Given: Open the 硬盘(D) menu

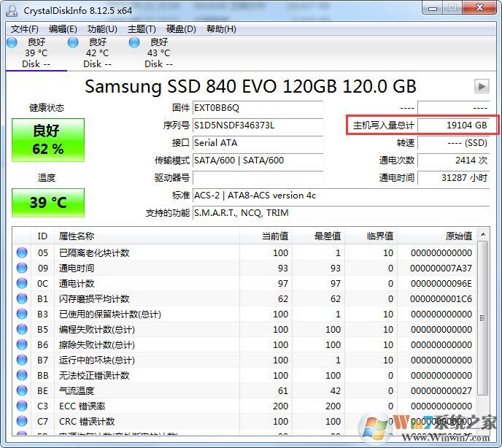Looking at the screenshot, I should point(181,29).
